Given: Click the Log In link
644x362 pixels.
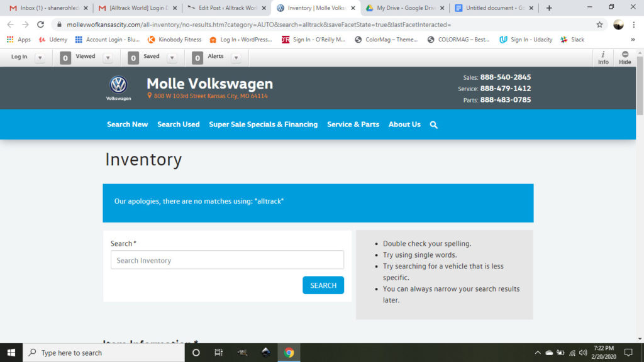Looking at the screenshot, I should click(19, 57).
